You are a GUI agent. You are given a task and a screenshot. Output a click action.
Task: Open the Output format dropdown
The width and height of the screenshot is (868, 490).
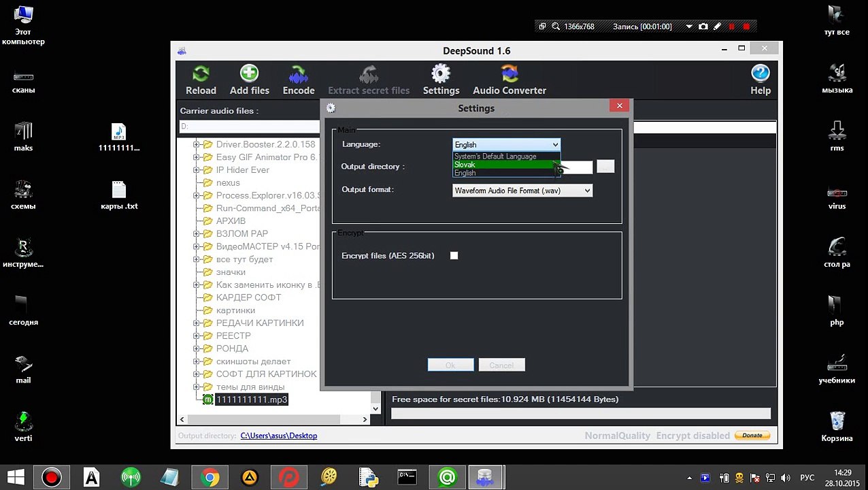coord(522,191)
